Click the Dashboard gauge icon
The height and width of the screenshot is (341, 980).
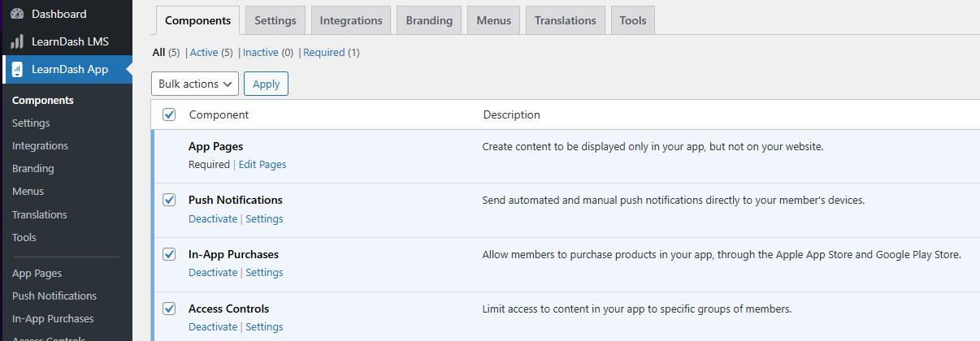(x=17, y=14)
